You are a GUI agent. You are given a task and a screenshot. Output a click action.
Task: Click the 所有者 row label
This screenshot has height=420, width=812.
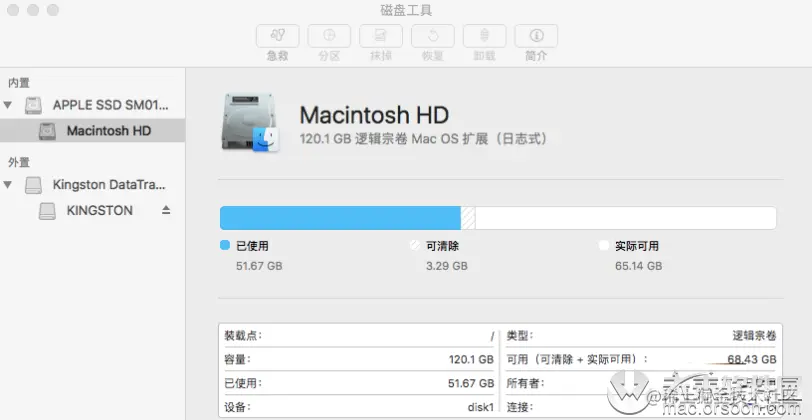pyautogui.click(x=526, y=383)
